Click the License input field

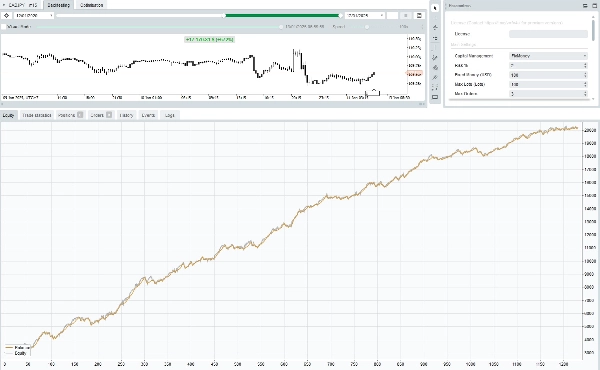point(548,34)
